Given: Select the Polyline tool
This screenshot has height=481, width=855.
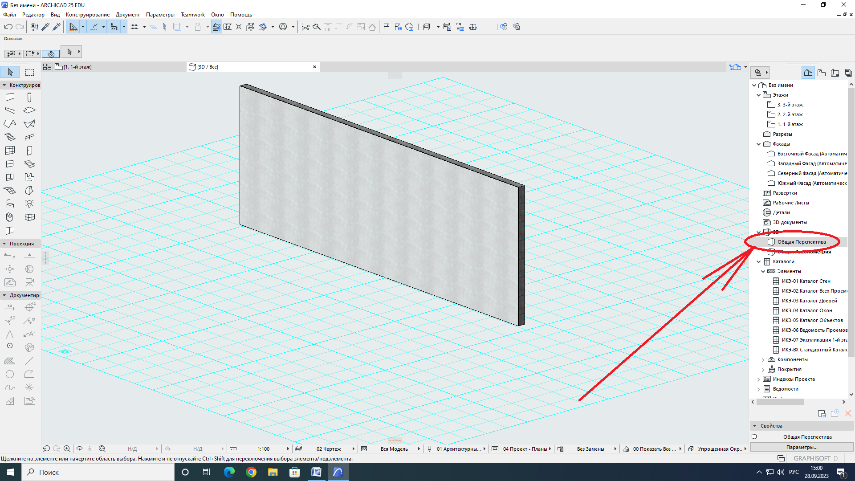Looking at the screenshot, I should point(29,374).
